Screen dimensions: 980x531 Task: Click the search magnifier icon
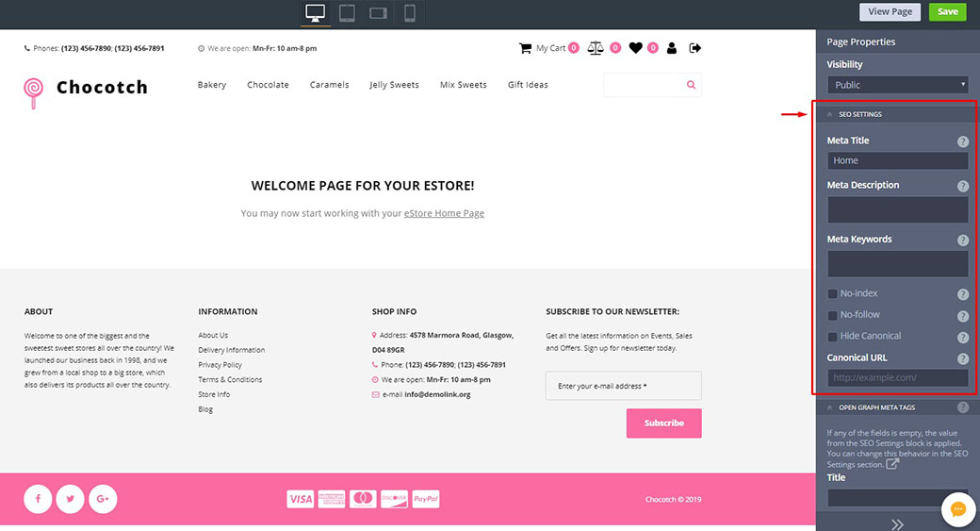pyautogui.click(x=691, y=85)
